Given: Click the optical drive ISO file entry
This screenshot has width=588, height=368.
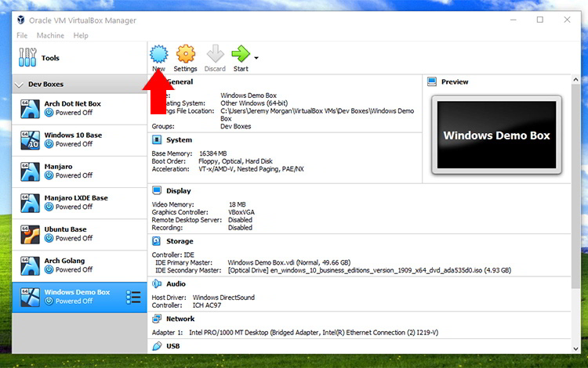Looking at the screenshot, I should [369, 270].
